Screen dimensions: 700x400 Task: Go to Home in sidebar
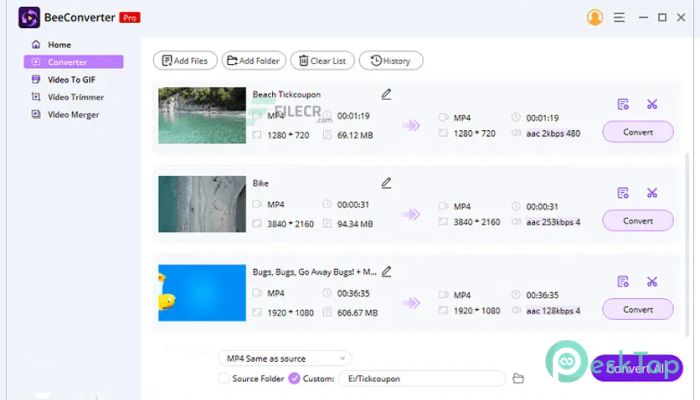[59, 45]
